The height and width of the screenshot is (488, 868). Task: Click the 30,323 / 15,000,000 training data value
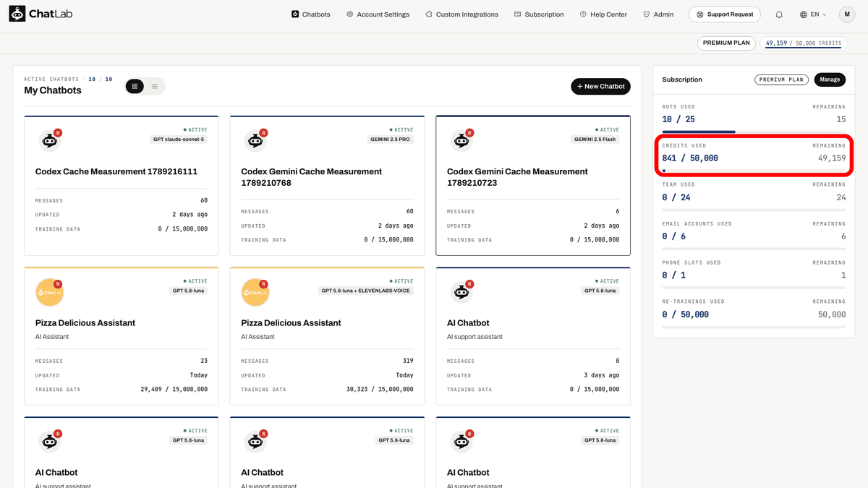click(380, 390)
